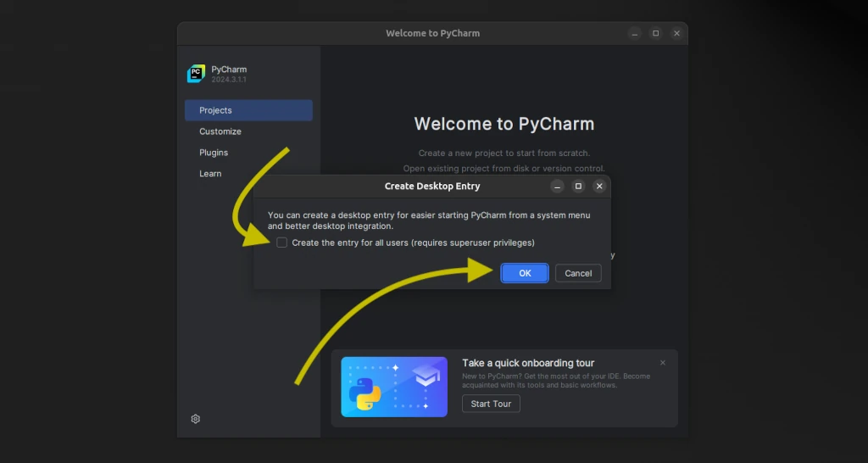Dismiss the onboarding tour banner
The image size is (868, 463).
point(663,363)
